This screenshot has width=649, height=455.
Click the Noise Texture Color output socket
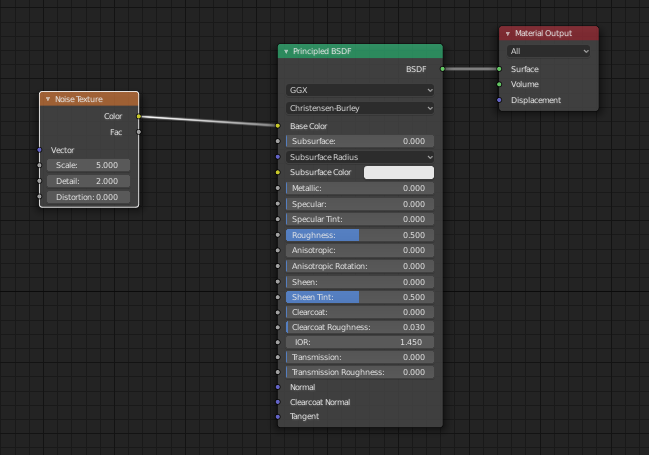pyautogui.click(x=139, y=116)
